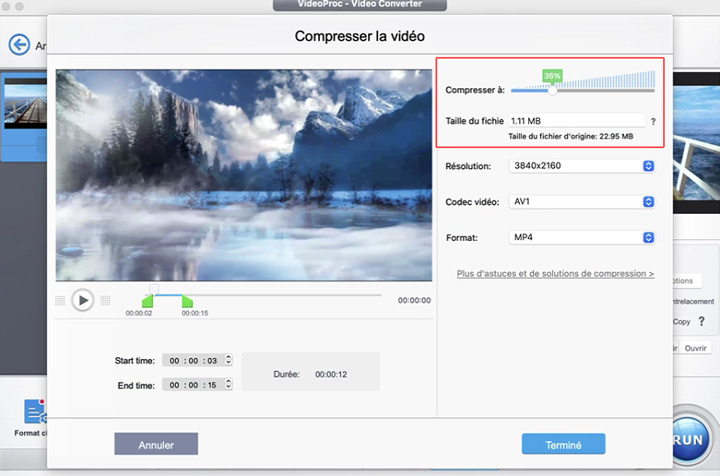Click the 00:00:12 Durée value
This screenshot has width=720, height=476.
pos(331,374)
